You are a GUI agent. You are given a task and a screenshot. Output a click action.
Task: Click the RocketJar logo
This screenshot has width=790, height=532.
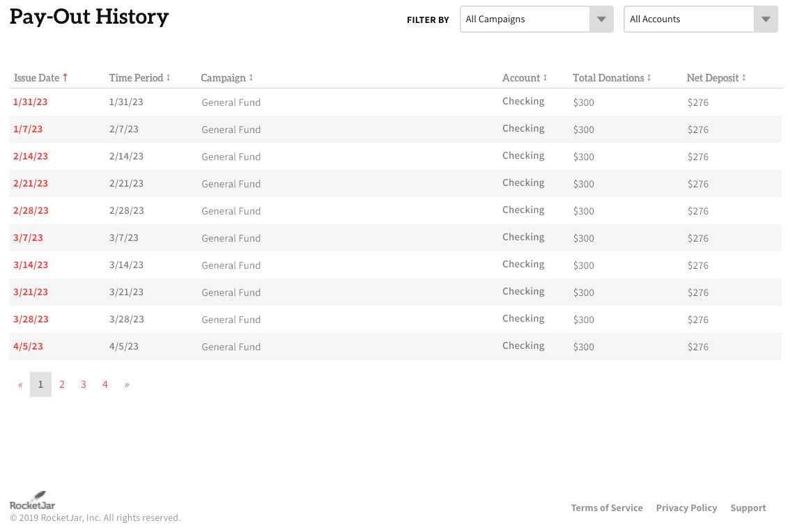coord(32,501)
